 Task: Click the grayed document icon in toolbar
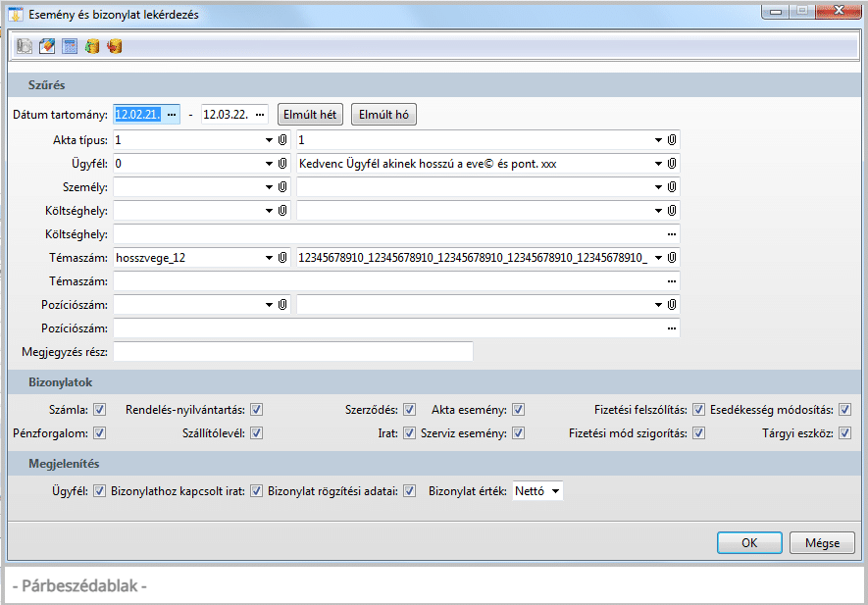pos(25,46)
